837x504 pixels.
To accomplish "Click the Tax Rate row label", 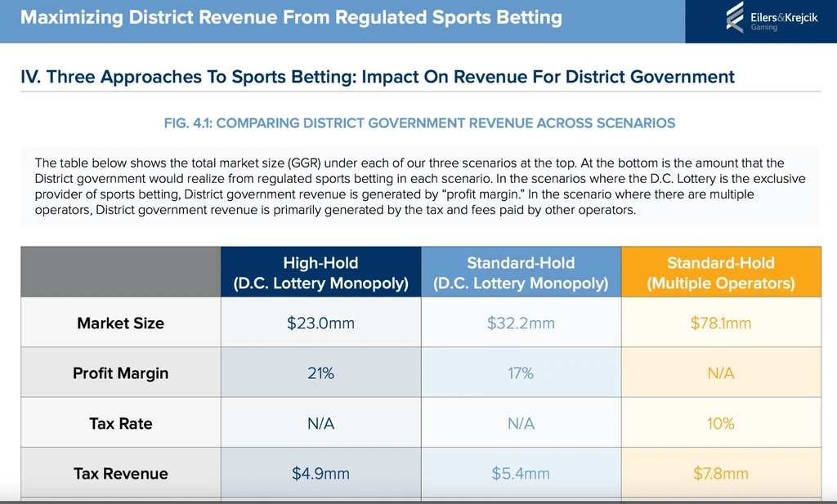I will tap(120, 423).
